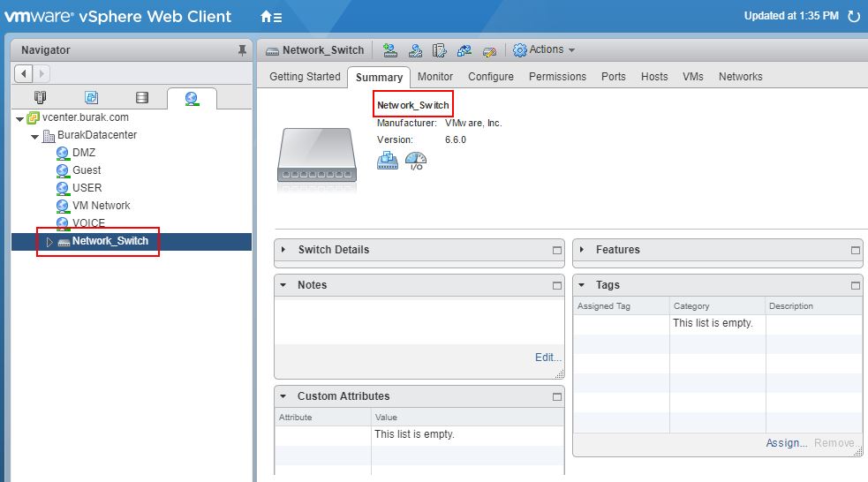
Task: Switch to Hosts and Clusters view icon
Action: [40, 97]
